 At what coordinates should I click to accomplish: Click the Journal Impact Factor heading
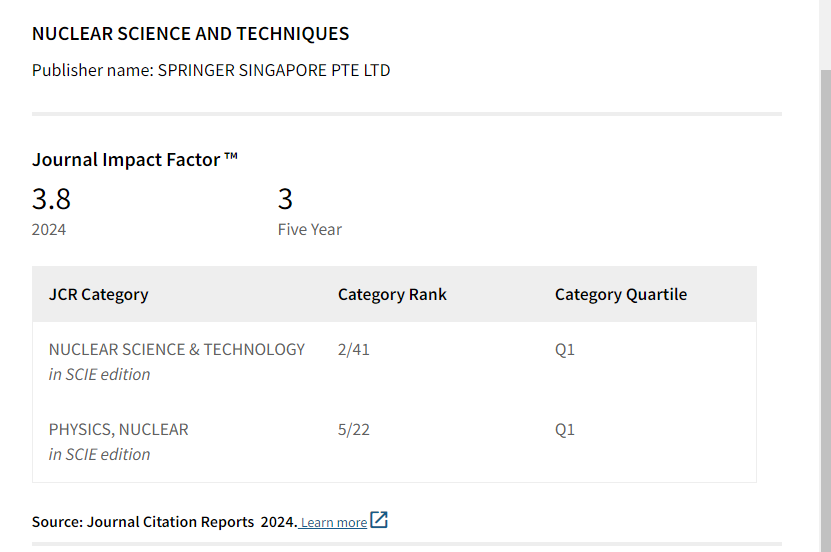click(135, 159)
